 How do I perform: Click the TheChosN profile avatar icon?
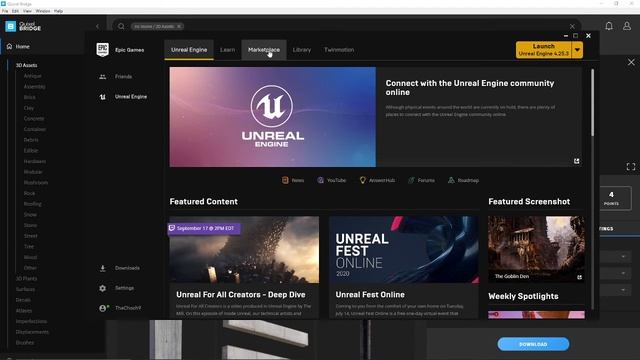click(x=103, y=308)
